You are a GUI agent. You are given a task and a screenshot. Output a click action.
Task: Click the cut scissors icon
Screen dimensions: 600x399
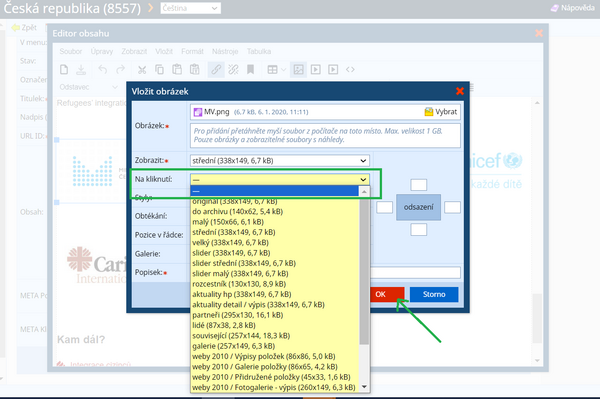point(142,70)
